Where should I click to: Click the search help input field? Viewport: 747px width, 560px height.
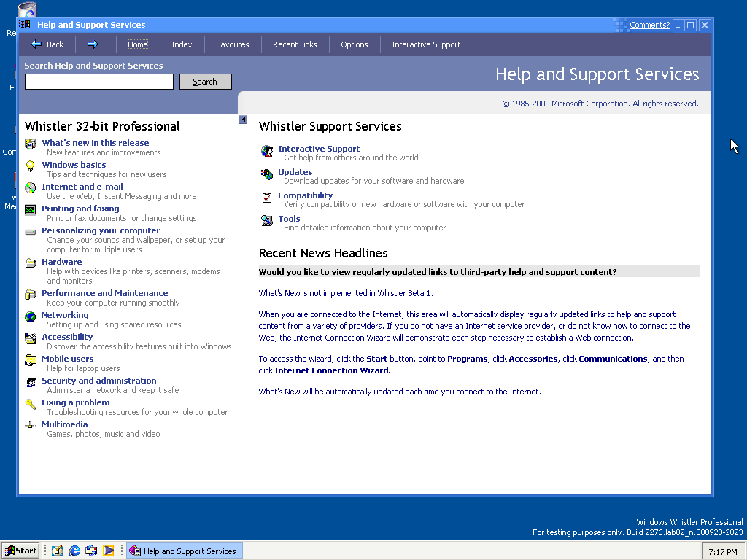point(99,82)
